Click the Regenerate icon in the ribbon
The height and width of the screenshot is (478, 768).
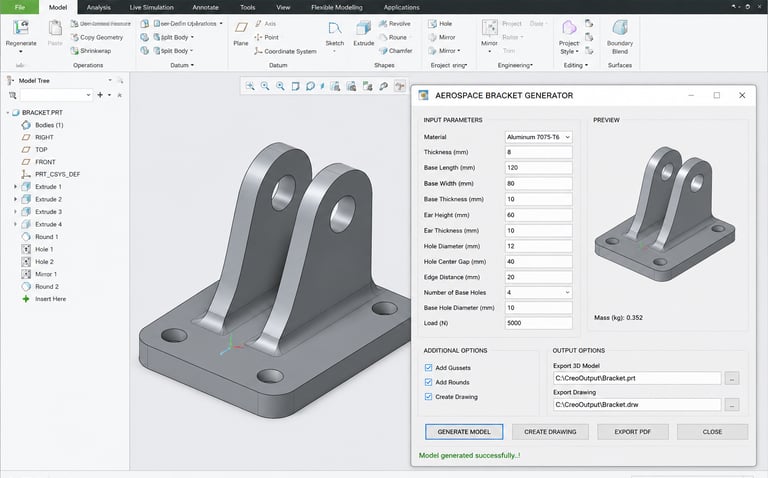(x=21, y=28)
